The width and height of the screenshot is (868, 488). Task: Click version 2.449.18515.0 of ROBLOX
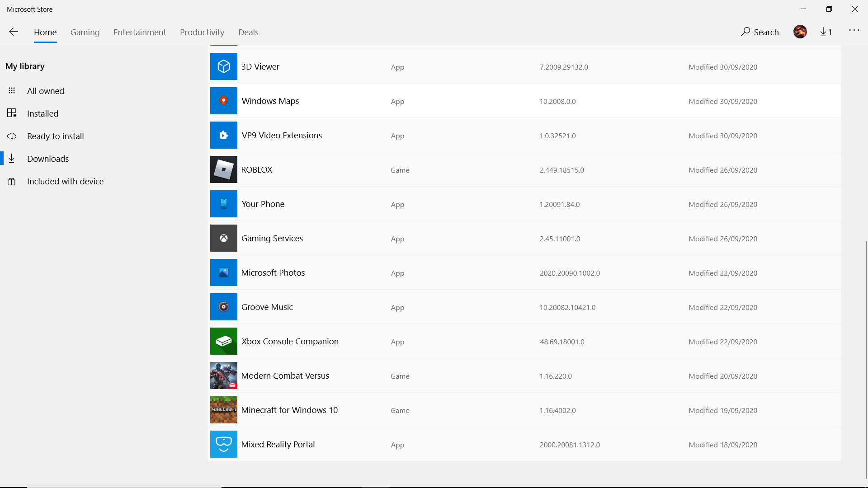(562, 170)
